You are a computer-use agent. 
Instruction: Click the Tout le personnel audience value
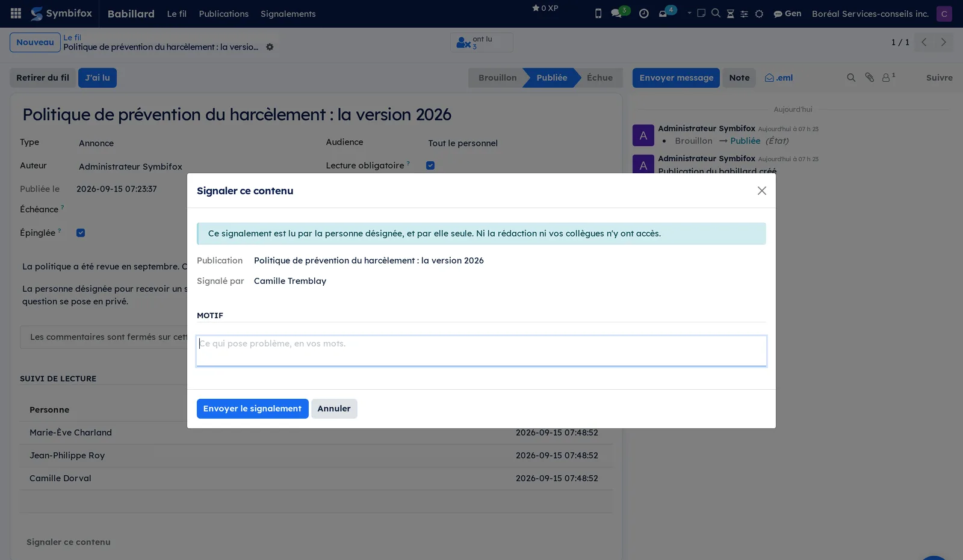point(463,143)
